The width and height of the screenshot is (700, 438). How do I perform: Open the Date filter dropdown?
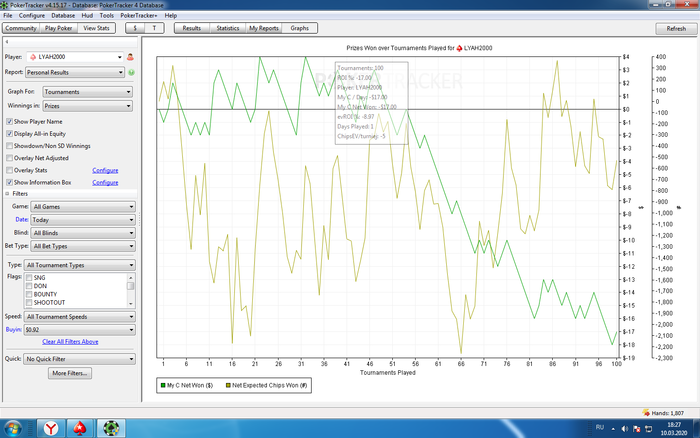point(83,220)
